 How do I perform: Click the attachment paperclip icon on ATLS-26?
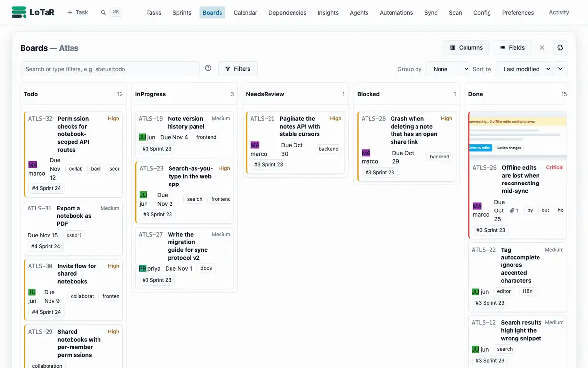click(512, 210)
